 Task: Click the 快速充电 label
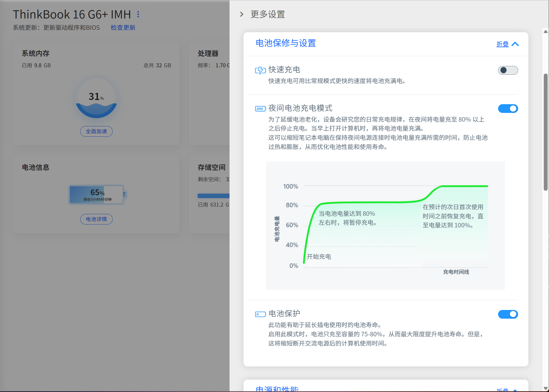click(x=284, y=70)
